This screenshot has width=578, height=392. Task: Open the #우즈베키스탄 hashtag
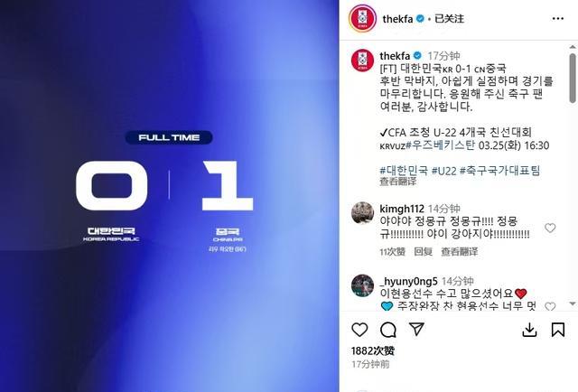coord(440,145)
